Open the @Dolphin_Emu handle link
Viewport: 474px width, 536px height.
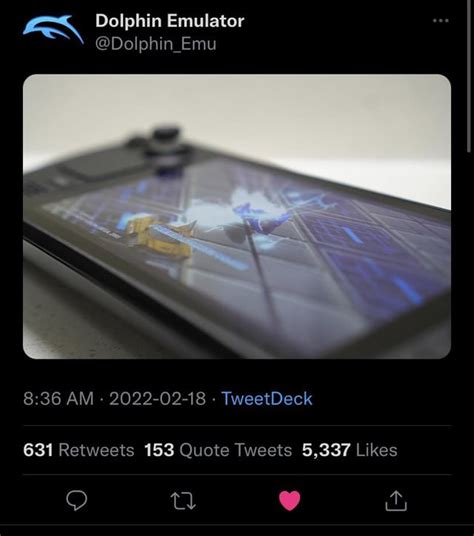point(156,44)
